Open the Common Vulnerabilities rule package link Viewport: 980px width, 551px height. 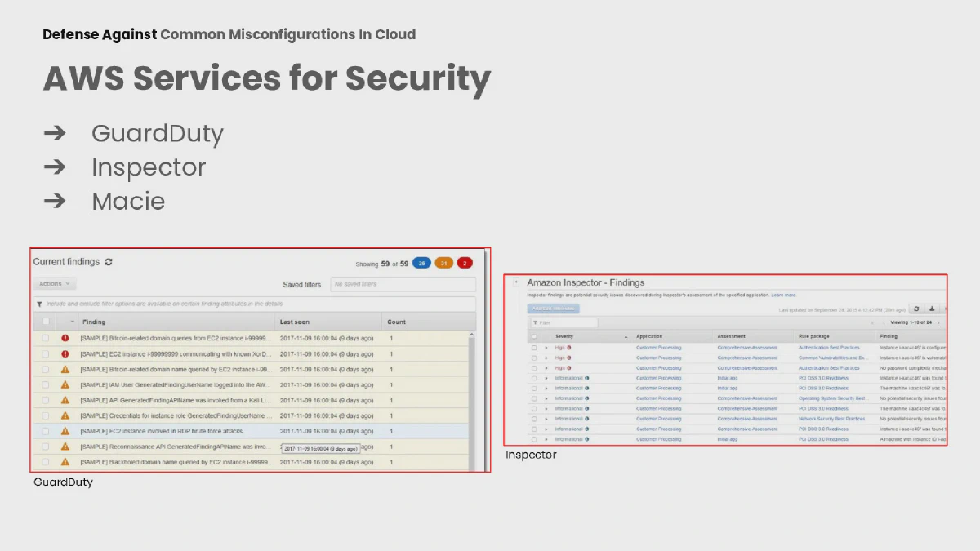pos(834,358)
